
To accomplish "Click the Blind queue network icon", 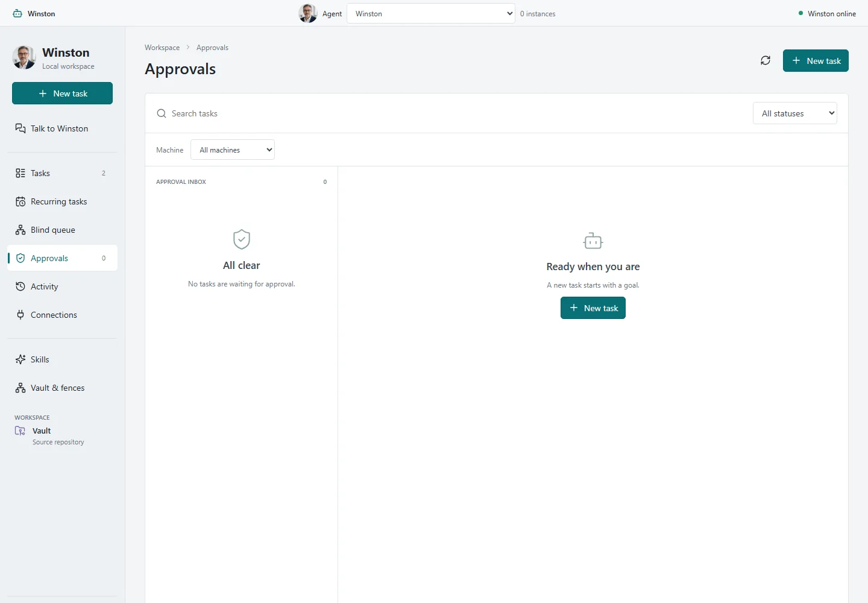I will (20, 230).
